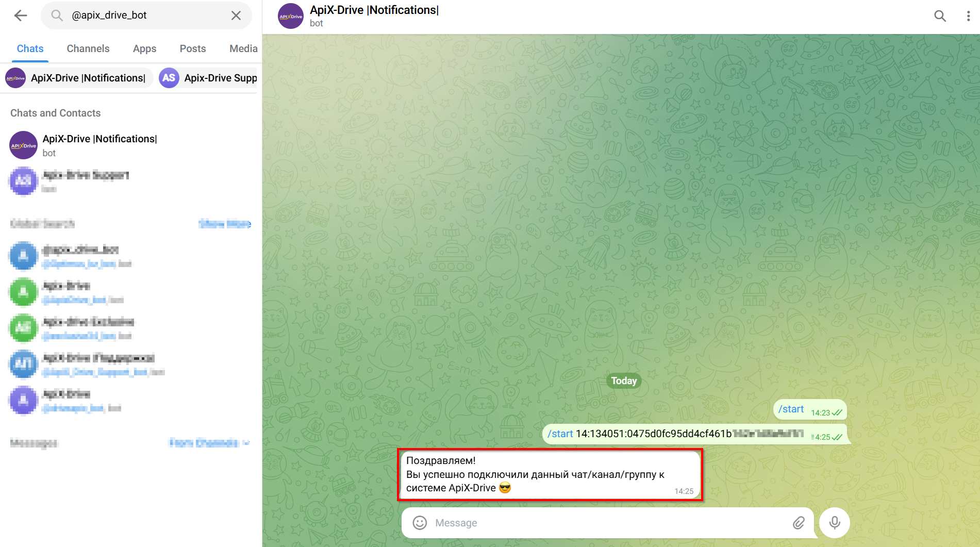Focus the search field containing @apix_drive_bot
Image resolution: width=980 pixels, height=547 pixels.
coord(146,15)
